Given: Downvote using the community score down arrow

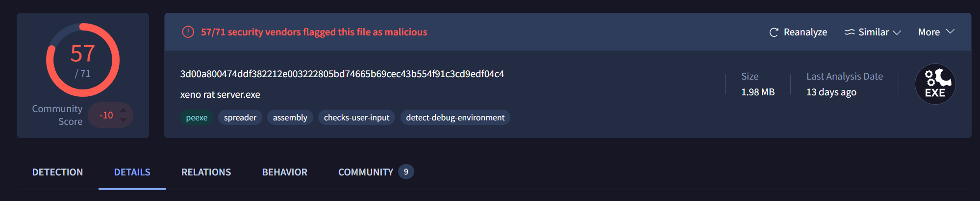Looking at the screenshot, I should 124,120.
